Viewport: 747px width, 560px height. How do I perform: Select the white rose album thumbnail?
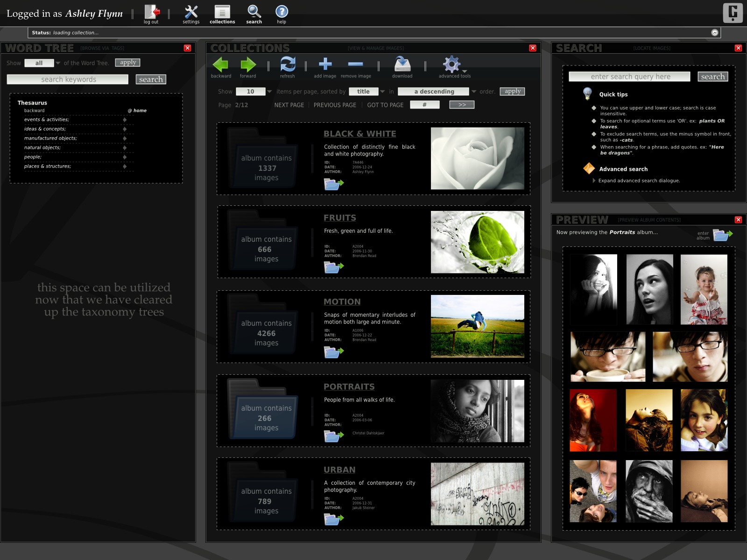[x=478, y=158]
